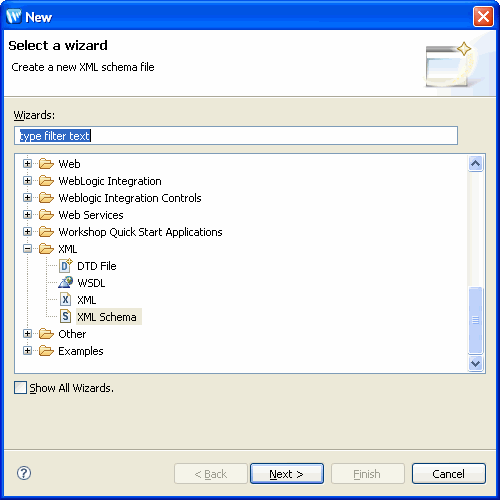The width and height of the screenshot is (500, 500).
Task: Collapse the XML category
Action: point(28,249)
